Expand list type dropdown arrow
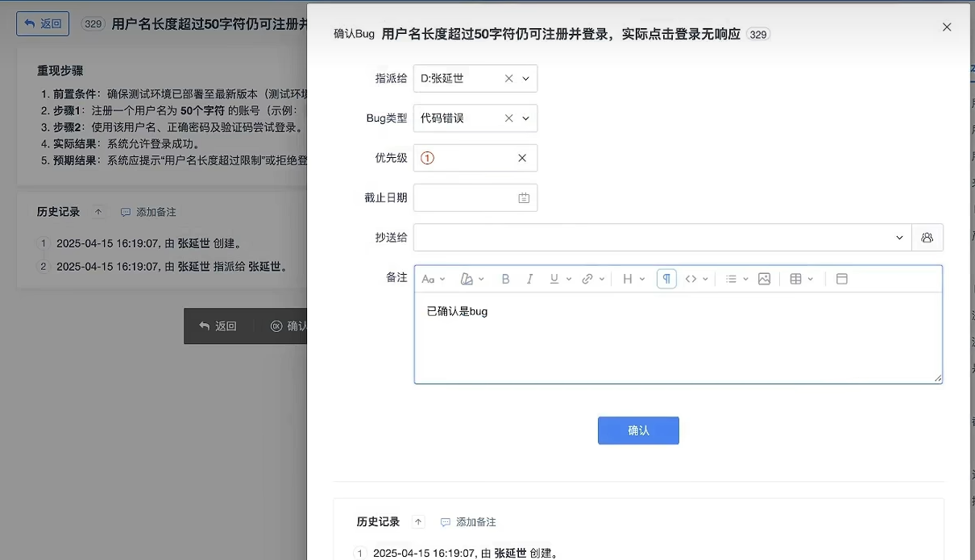Image resolution: width=975 pixels, height=560 pixels. (745, 279)
